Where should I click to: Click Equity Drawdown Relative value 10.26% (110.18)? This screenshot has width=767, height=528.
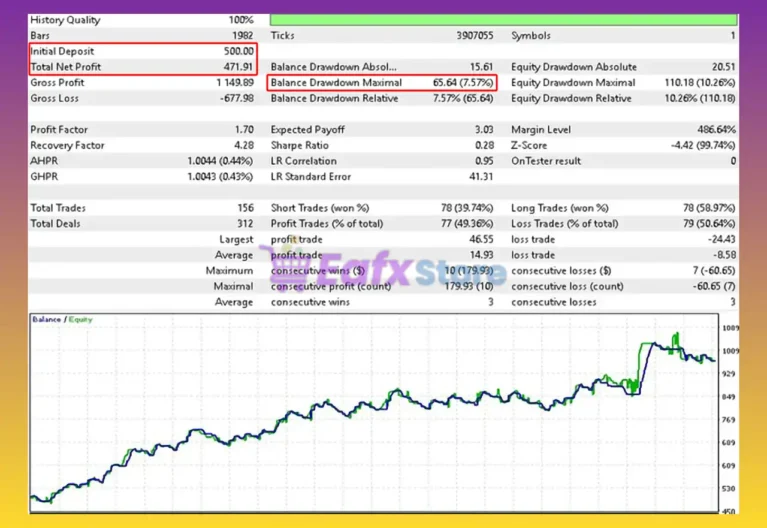[699, 98]
